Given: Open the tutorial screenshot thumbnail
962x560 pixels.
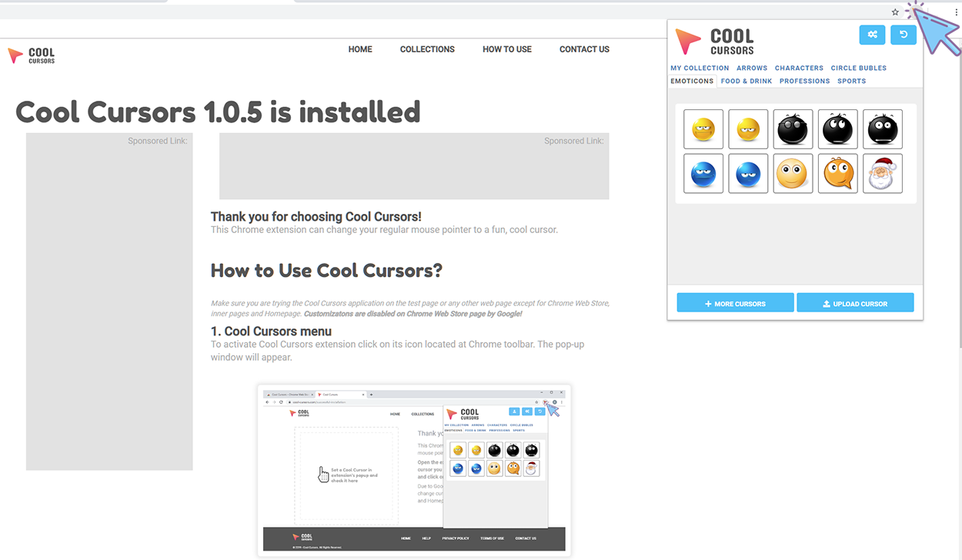Looking at the screenshot, I should coord(414,469).
